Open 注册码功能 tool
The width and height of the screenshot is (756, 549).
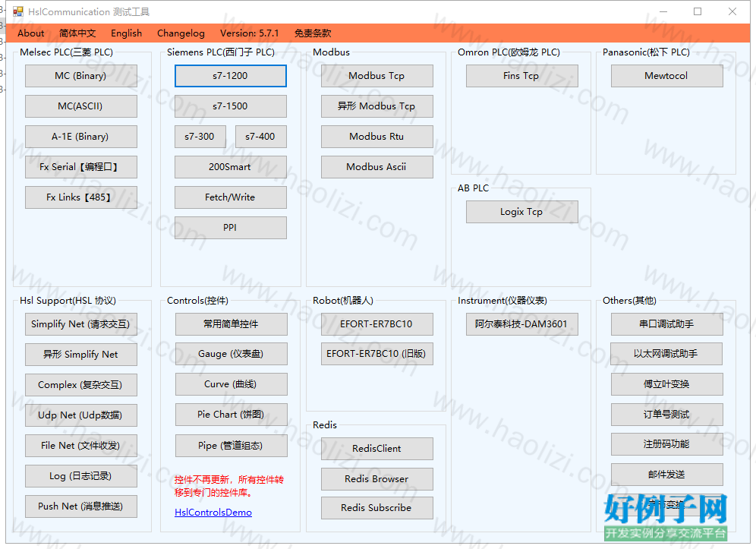click(666, 444)
